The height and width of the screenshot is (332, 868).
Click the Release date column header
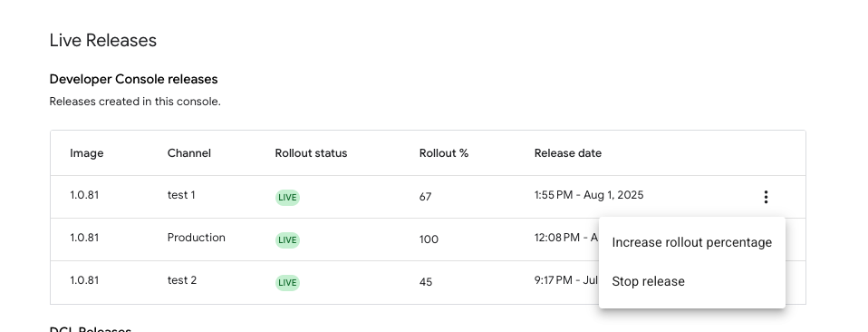(x=568, y=153)
